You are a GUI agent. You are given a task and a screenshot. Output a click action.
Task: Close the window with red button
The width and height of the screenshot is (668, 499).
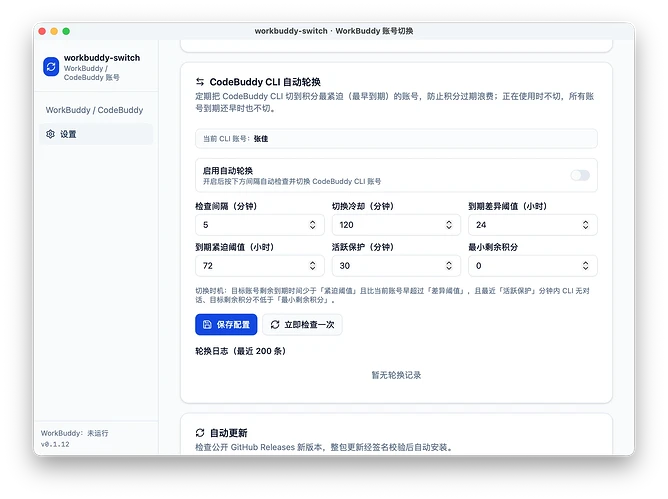[42, 31]
